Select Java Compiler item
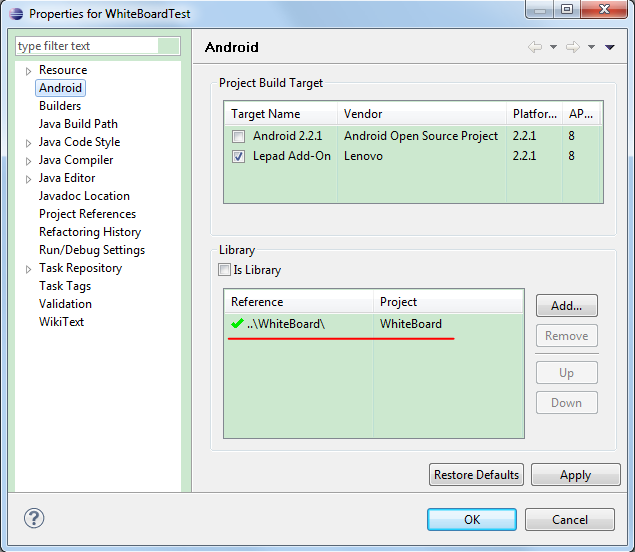The width and height of the screenshot is (635, 552). click(x=76, y=160)
